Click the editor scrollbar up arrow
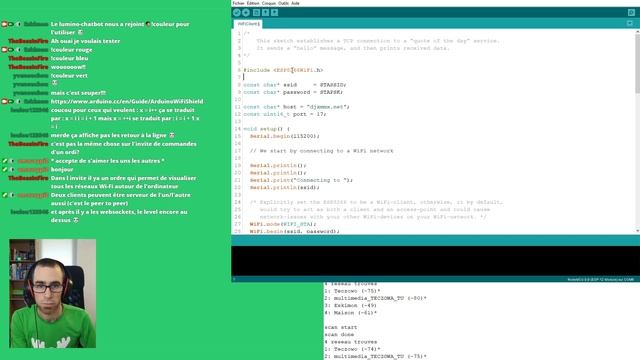This screenshot has height=360, width=640. [637, 32]
